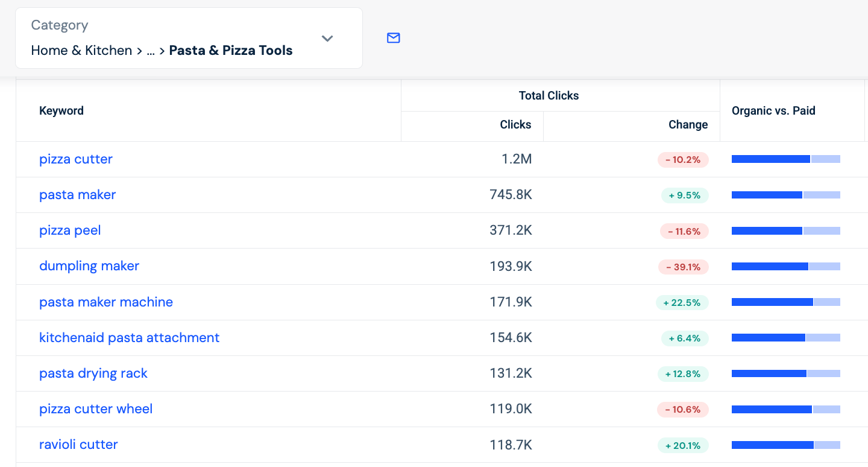Open the pizza peel keyword

(69, 230)
